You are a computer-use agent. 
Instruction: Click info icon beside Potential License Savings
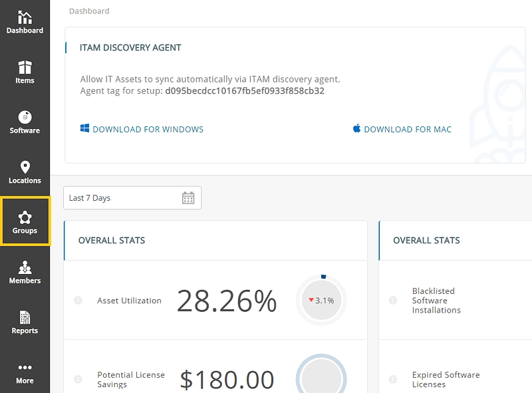coord(78,379)
